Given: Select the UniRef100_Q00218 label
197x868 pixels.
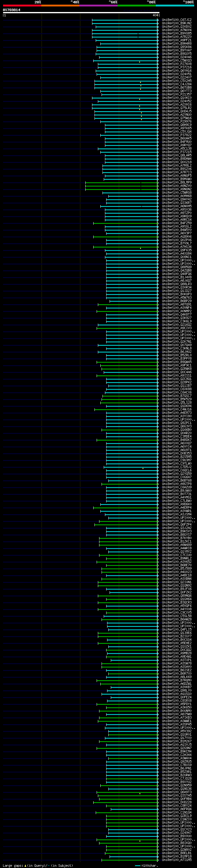Looking at the screenshot, I should coord(176,162).
